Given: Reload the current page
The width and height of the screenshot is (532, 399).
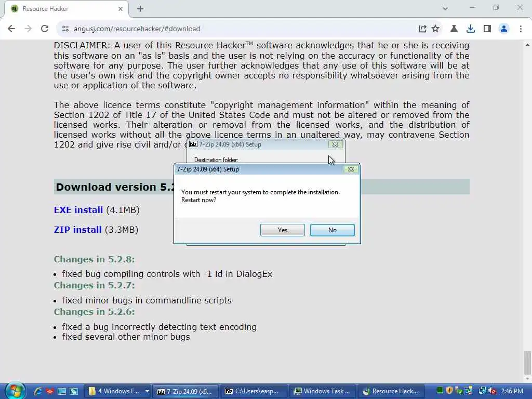Looking at the screenshot, I should [45, 29].
